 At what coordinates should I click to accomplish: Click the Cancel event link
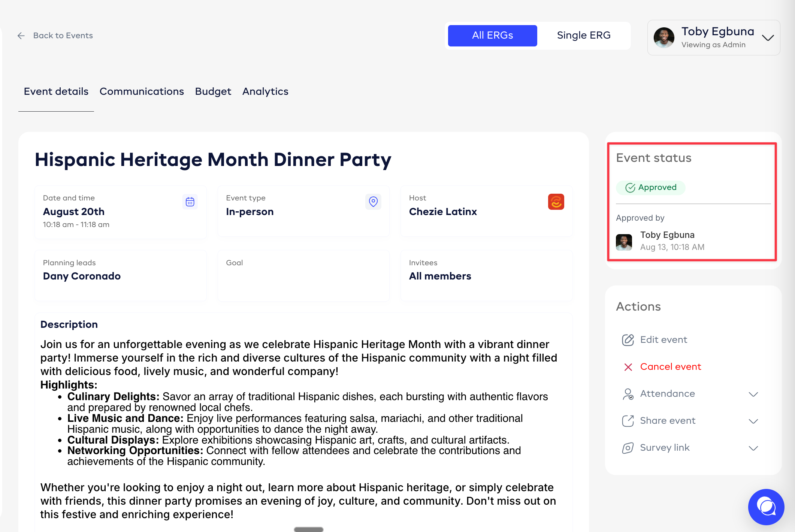pyautogui.click(x=670, y=367)
